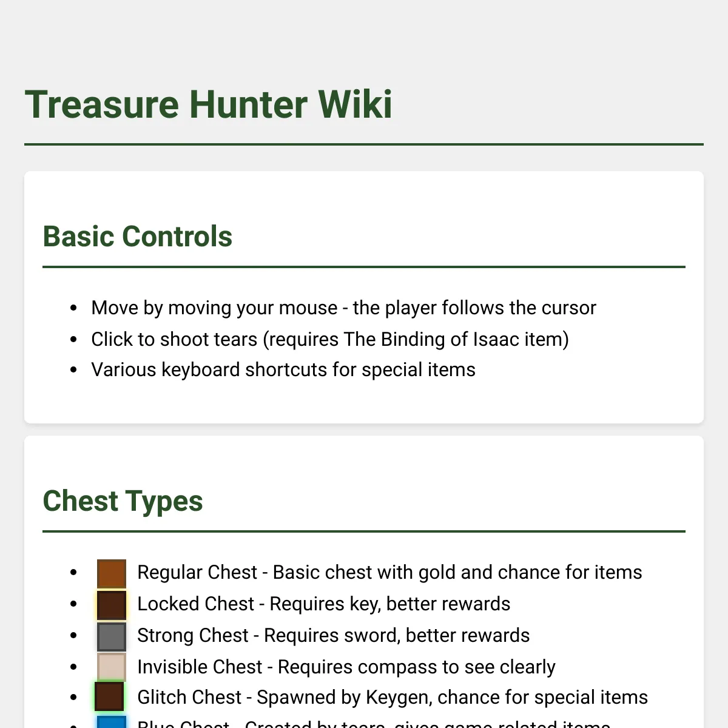Click the Invisible Chest description text
This screenshot has height=728, width=728.
(346, 667)
